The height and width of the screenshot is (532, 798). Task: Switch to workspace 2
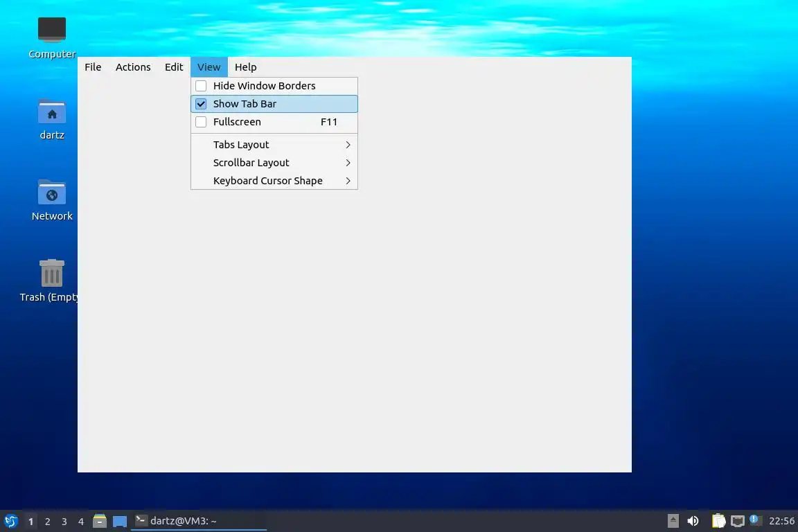tap(47, 522)
